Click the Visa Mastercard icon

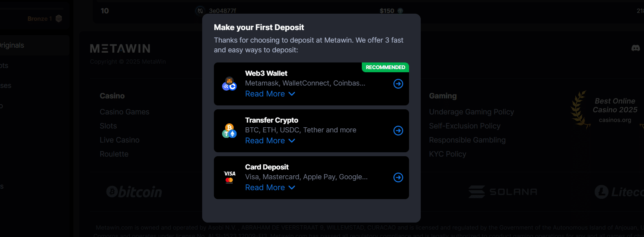click(x=229, y=177)
